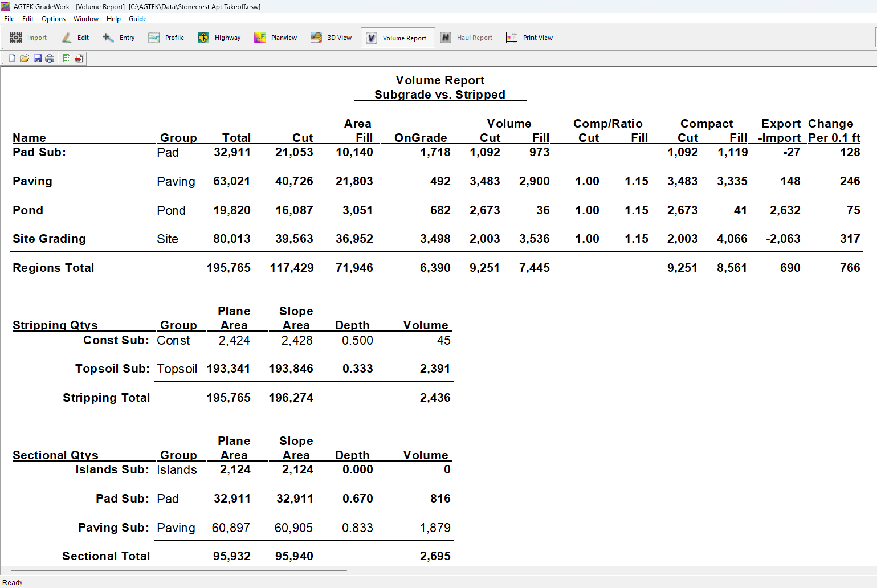
Task: Click Sectional Total volume value 2,695
Action: click(435, 556)
